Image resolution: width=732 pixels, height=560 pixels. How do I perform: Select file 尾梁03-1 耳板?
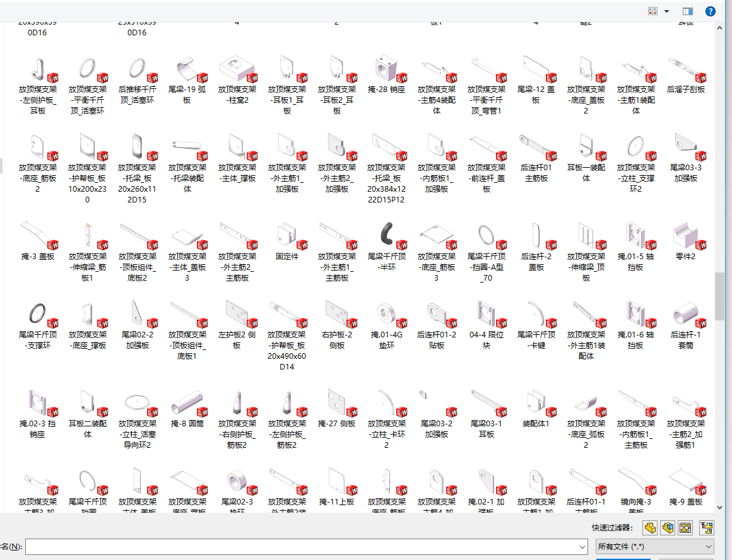[487, 414]
